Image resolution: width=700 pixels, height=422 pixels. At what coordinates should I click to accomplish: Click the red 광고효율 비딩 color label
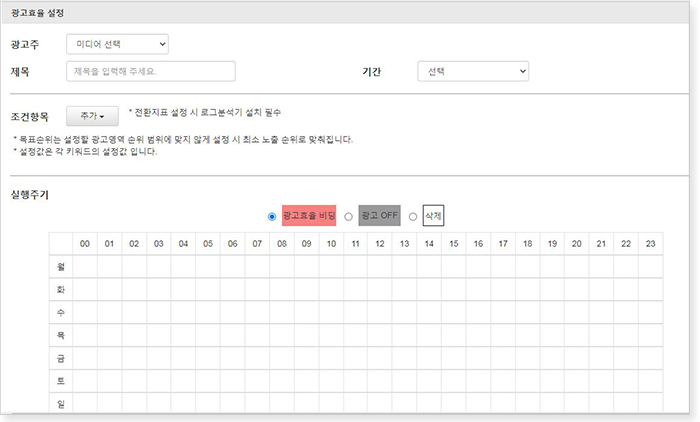click(x=308, y=216)
